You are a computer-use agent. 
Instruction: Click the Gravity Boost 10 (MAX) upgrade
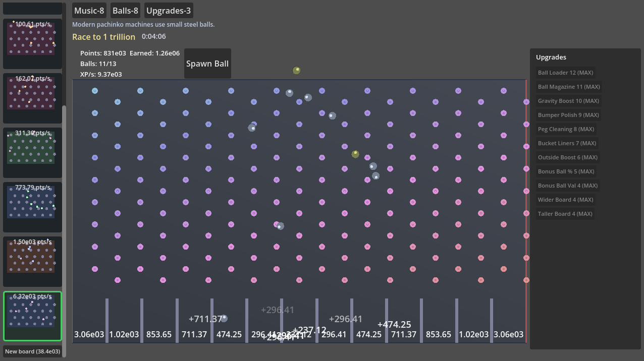tap(568, 101)
